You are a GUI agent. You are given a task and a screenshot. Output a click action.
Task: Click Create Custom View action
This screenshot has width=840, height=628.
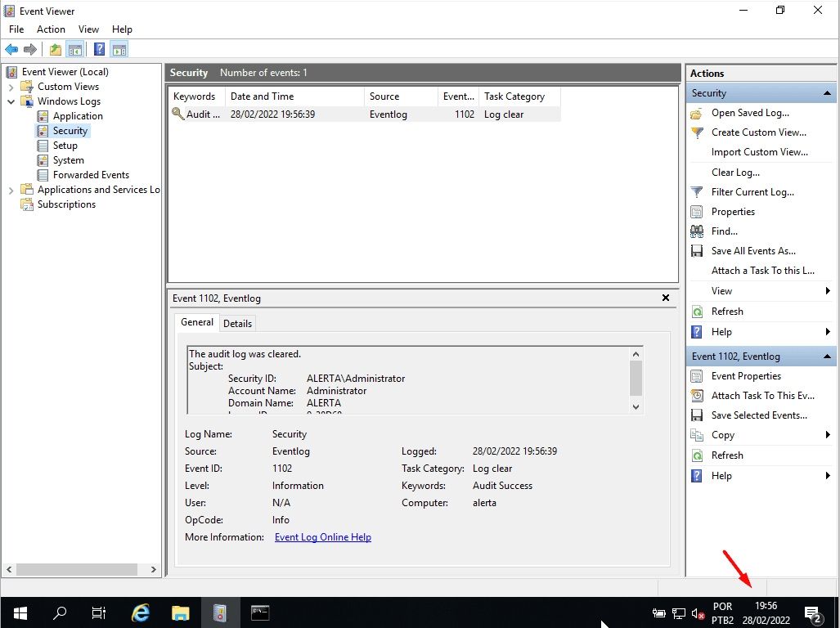758,132
